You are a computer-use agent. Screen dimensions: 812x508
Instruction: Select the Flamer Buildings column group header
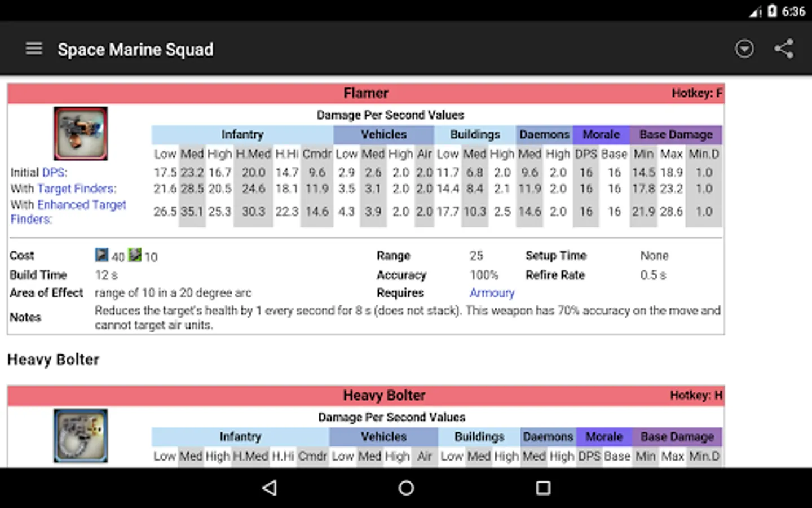475,134
